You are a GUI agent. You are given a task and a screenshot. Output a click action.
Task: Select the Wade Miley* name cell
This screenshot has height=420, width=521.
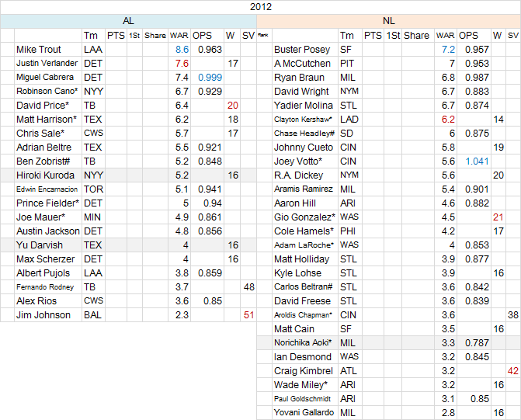[x=305, y=384]
